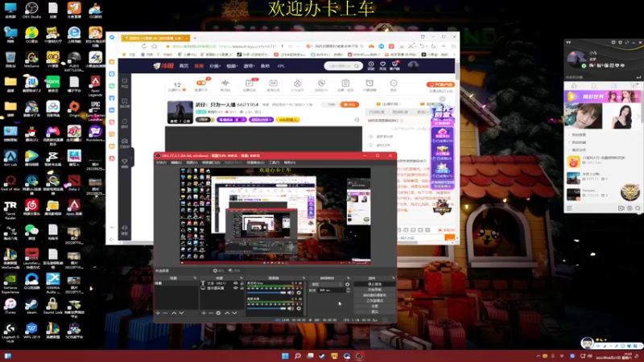The image size is (644, 362).
Task: Open Apex Legends desktop shortcut
Action: click(x=95, y=84)
